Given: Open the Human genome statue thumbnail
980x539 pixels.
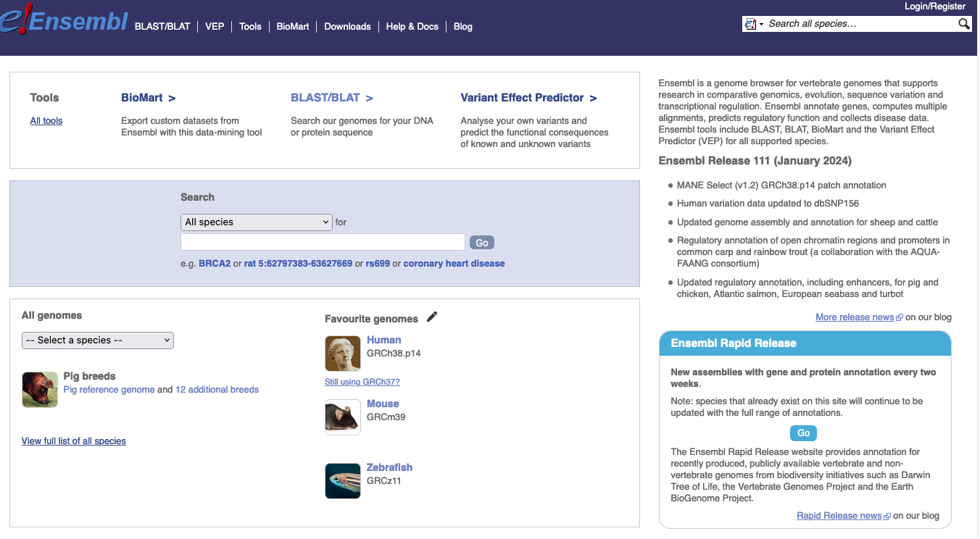Looking at the screenshot, I should point(343,354).
